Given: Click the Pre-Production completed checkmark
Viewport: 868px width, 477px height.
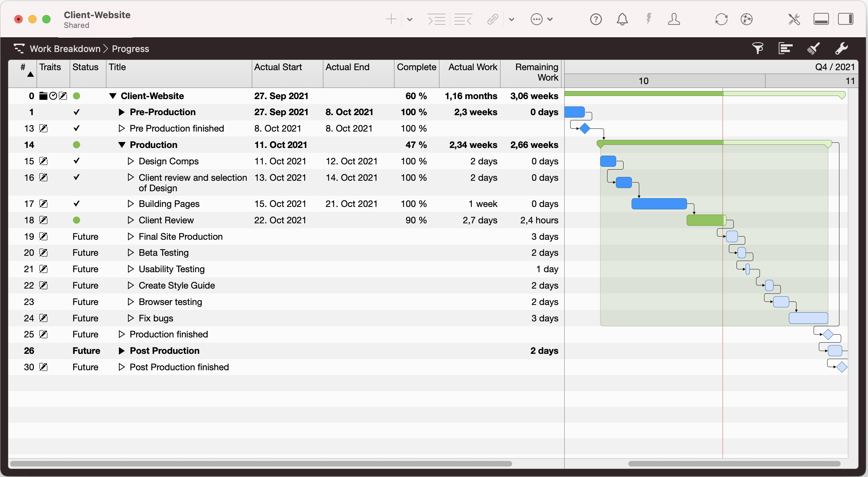Looking at the screenshot, I should tap(77, 112).
